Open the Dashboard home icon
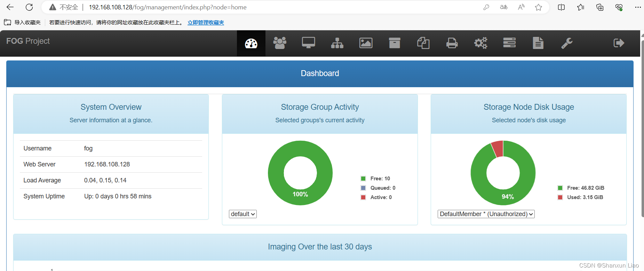The width and height of the screenshot is (644, 271). 251,43
